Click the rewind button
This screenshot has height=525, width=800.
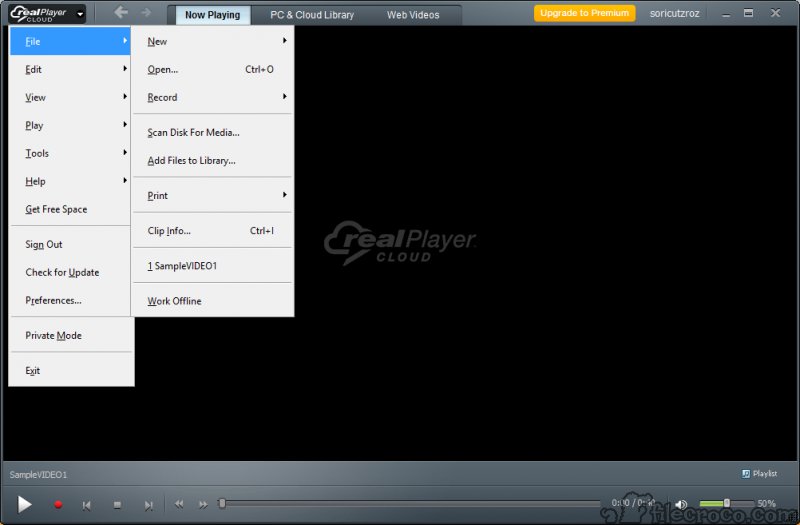(x=179, y=504)
